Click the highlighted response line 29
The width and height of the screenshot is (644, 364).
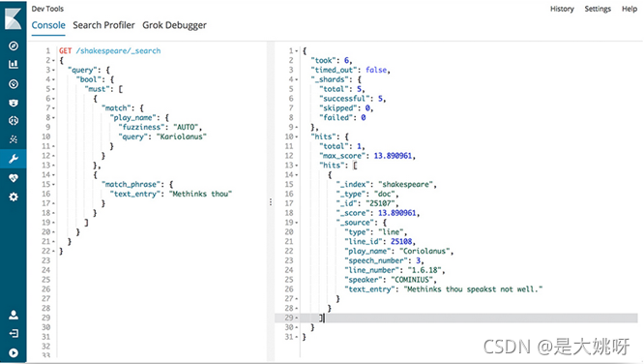[455, 318]
